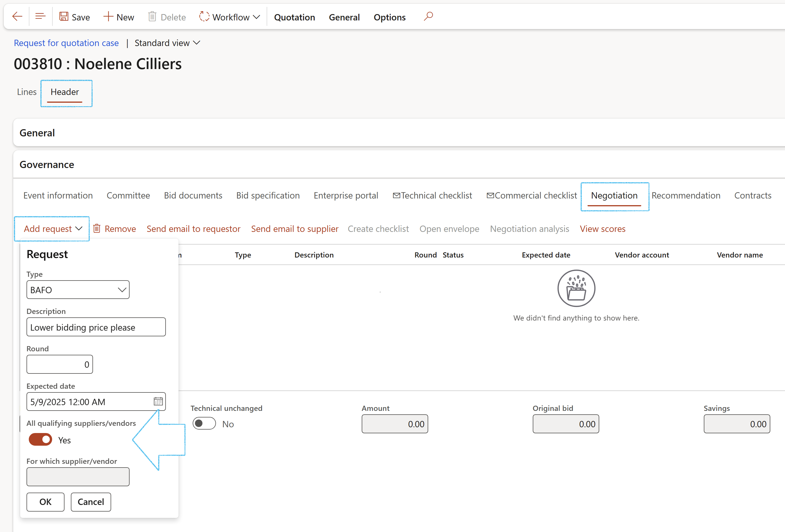
Task: Open the Contracts tab
Action: tap(752, 195)
